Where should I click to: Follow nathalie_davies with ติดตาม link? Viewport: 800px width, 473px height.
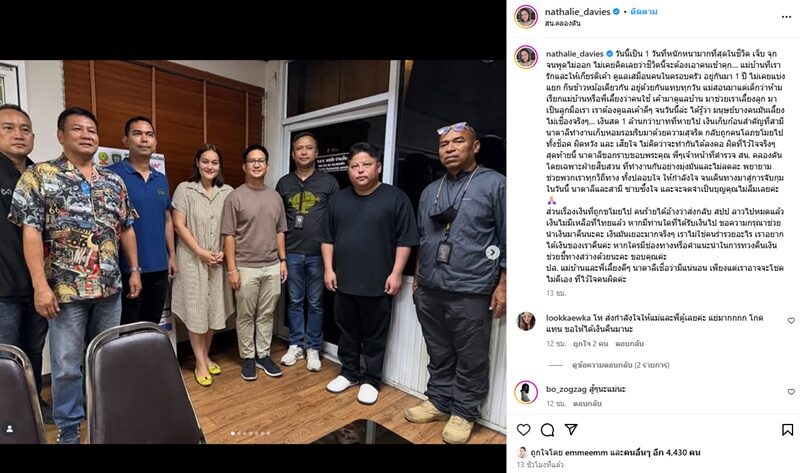point(644,11)
